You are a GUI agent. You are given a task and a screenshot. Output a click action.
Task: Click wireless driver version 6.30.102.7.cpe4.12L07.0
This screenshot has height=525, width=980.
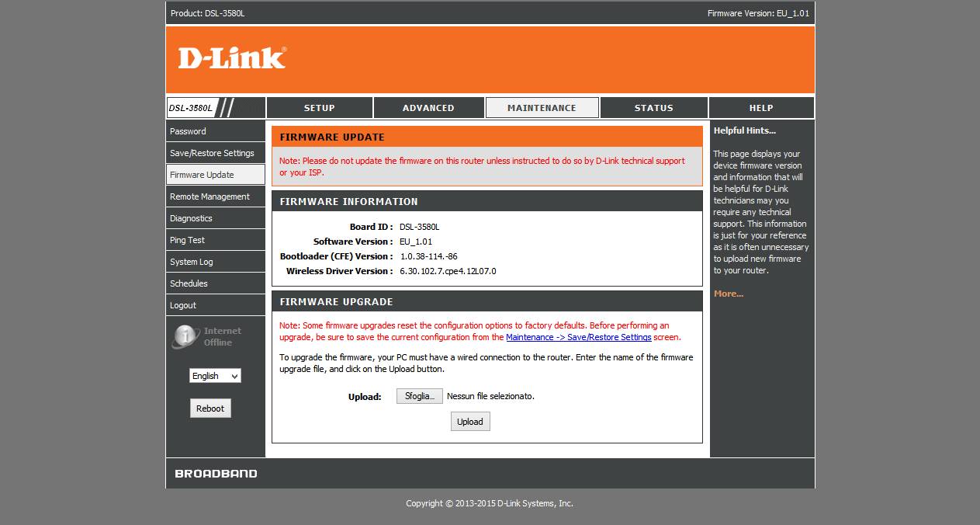(448, 271)
